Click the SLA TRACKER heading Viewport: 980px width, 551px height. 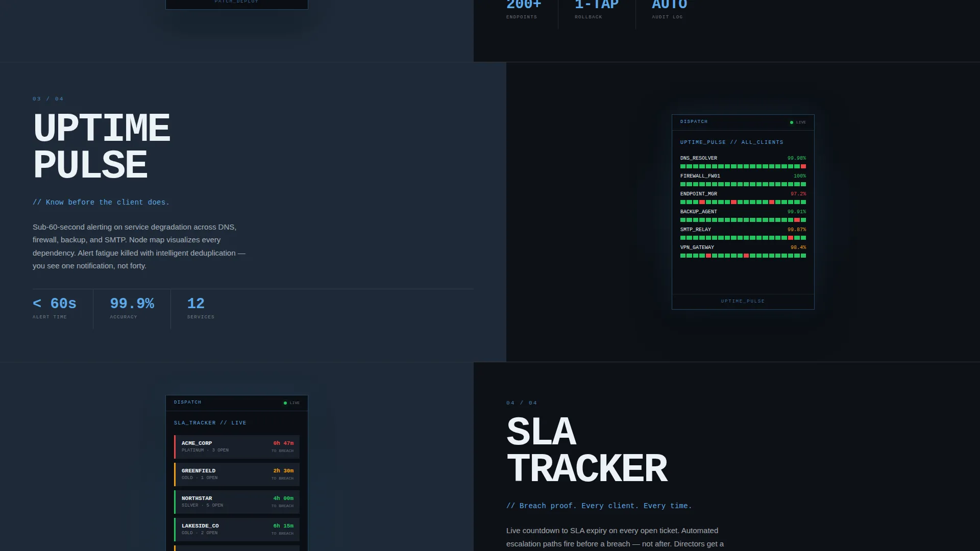point(587,450)
